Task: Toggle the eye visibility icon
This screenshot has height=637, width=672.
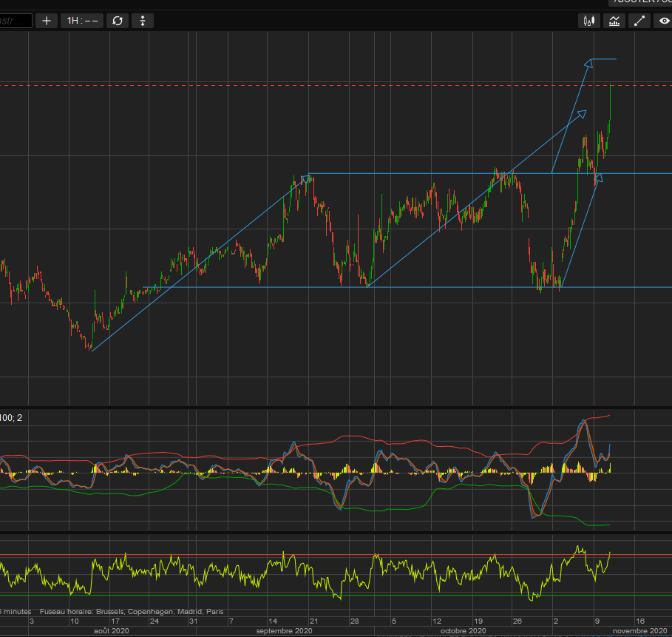Action: tap(663, 21)
